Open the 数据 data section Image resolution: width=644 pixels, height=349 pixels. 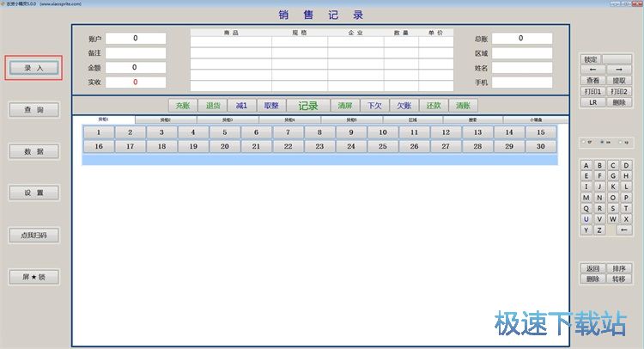pyautogui.click(x=33, y=151)
